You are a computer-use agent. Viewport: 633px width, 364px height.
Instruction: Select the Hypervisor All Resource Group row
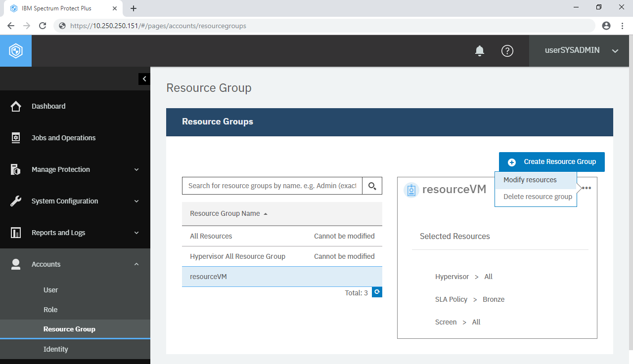pyautogui.click(x=282, y=256)
